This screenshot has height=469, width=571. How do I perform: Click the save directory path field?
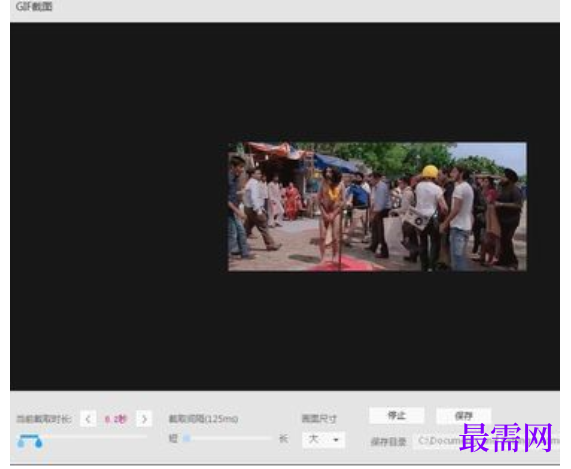point(486,441)
